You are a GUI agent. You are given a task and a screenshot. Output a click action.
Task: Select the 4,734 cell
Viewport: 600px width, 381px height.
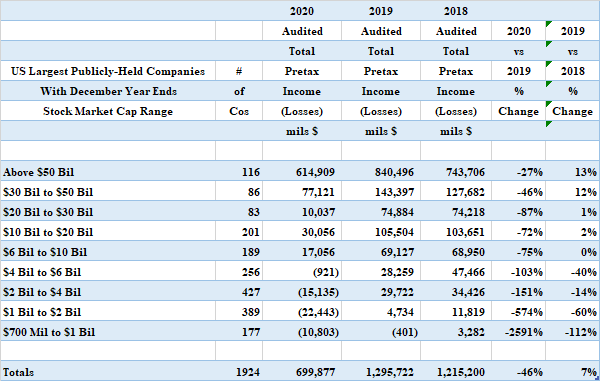pyautogui.click(x=400, y=312)
